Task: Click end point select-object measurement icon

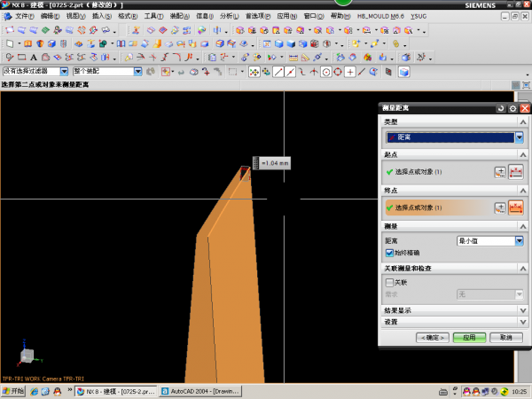Action: click(x=516, y=208)
